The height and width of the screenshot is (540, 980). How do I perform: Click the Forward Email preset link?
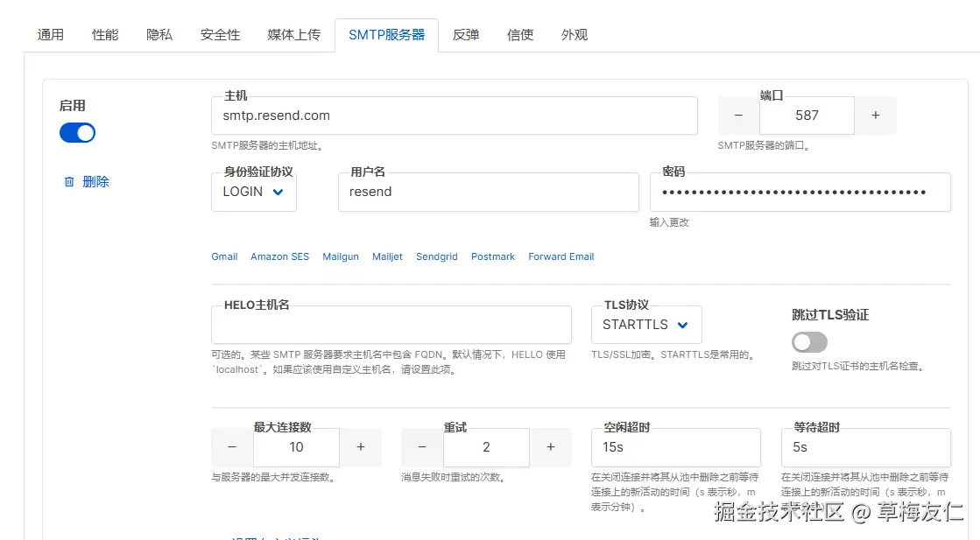[x=561, y=256]
